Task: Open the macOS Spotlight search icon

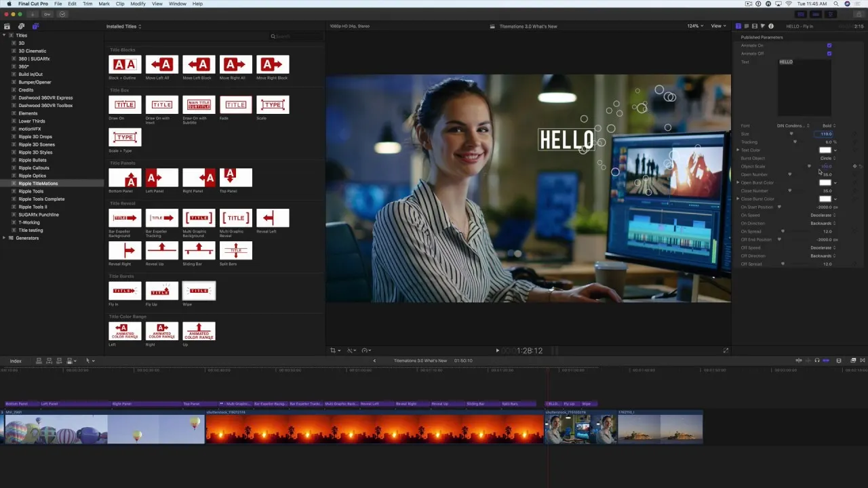Action: click(x=835, y=4)
